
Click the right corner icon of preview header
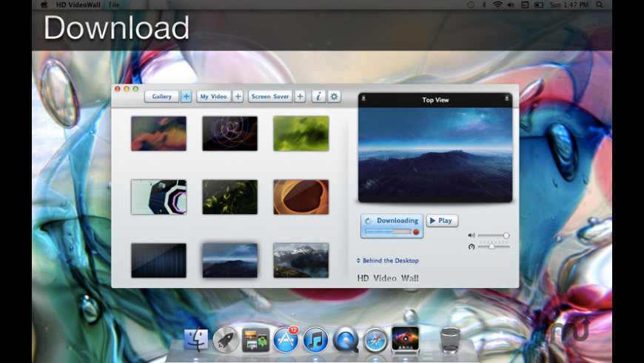(507, 99)
